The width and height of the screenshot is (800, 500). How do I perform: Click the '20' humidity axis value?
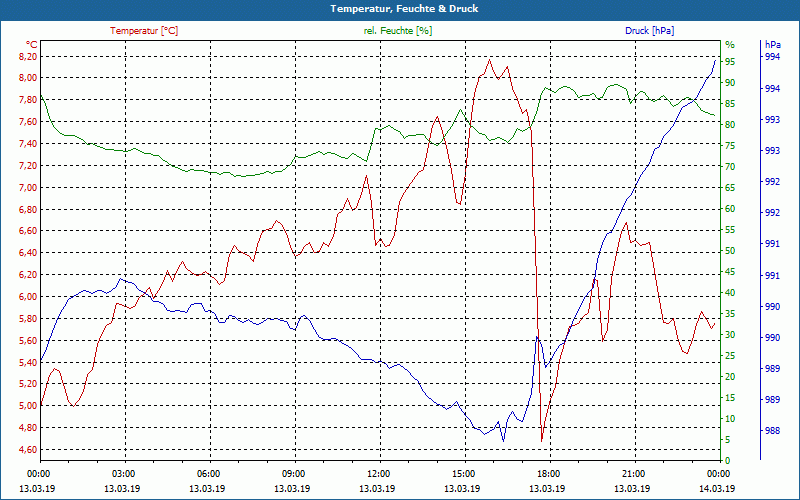click(730, 377)
